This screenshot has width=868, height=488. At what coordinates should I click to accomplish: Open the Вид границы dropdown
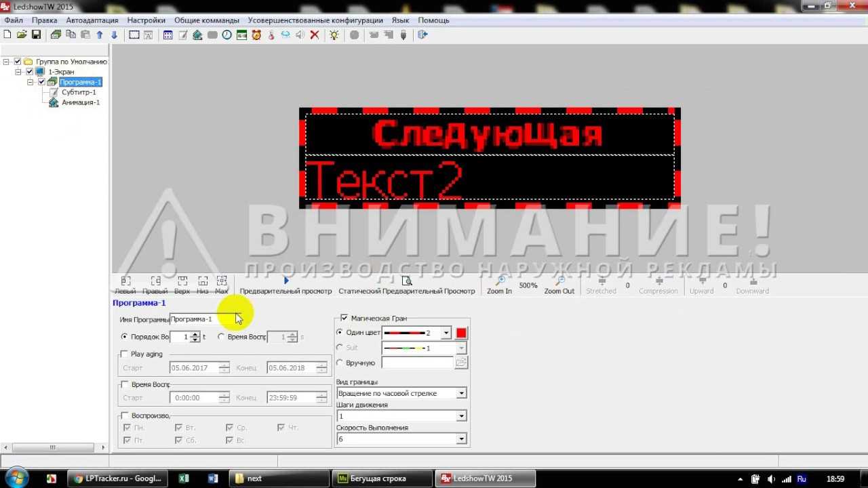click(x=462, y=393)
